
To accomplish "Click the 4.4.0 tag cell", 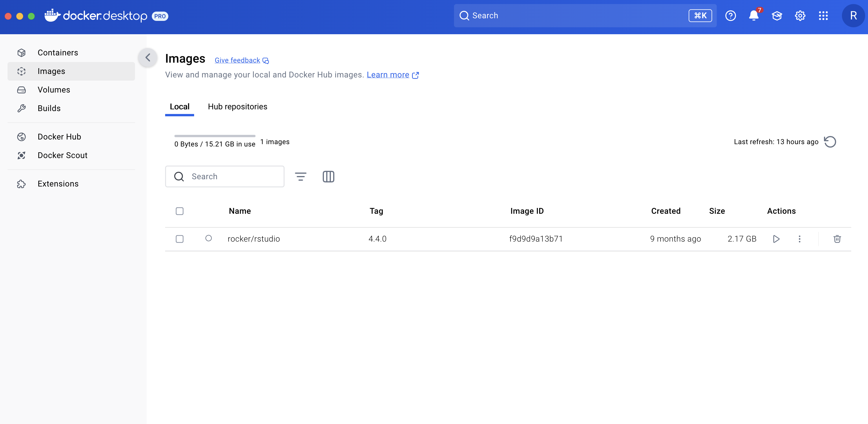I will point(378,239).
